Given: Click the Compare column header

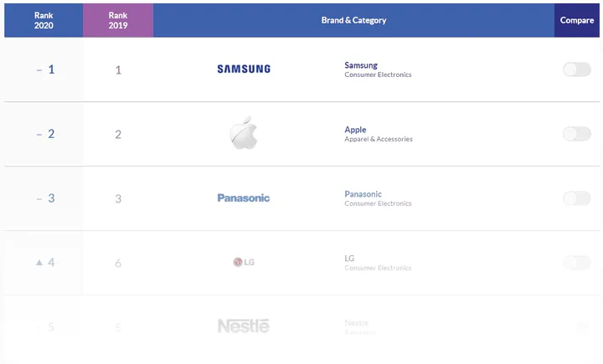Looking at the screenshot, I should pyautogui.click(x=577, y=20).
